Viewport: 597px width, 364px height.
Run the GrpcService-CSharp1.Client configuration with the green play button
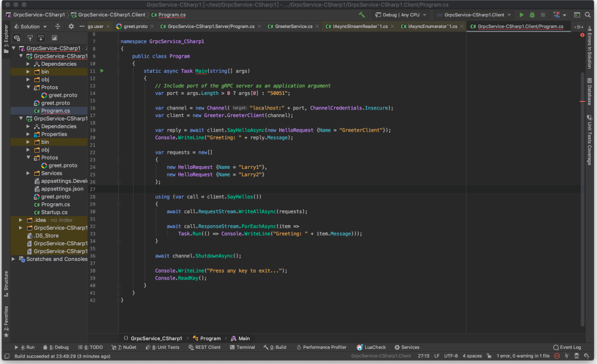522,15
